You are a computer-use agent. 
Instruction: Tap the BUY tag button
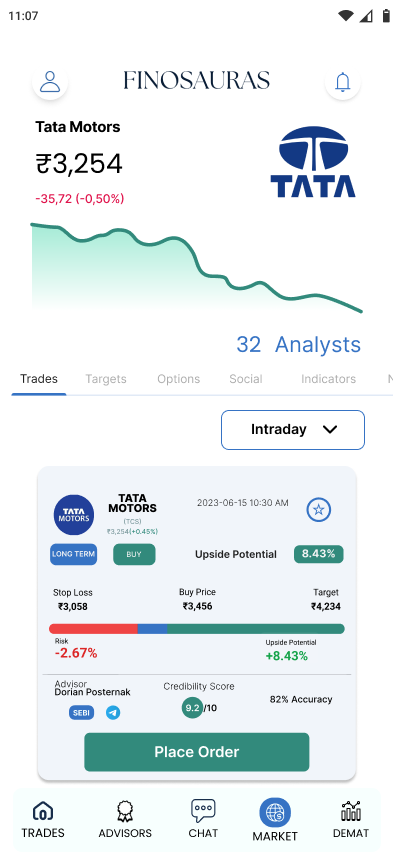pos(134,554)
